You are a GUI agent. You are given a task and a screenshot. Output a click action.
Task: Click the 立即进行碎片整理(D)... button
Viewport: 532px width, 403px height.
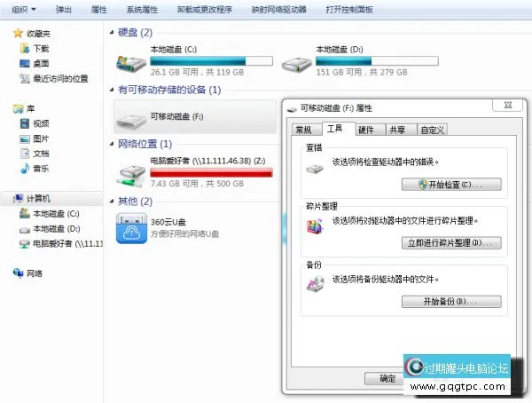[x=451, y=243]
